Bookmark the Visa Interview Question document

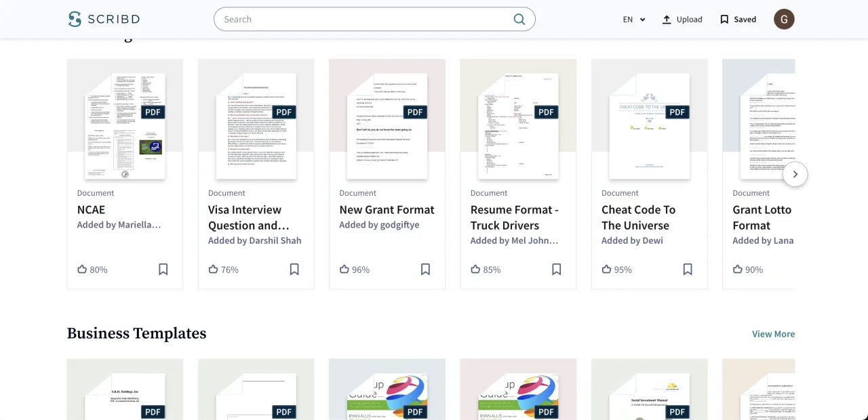(x=294, y=269)
